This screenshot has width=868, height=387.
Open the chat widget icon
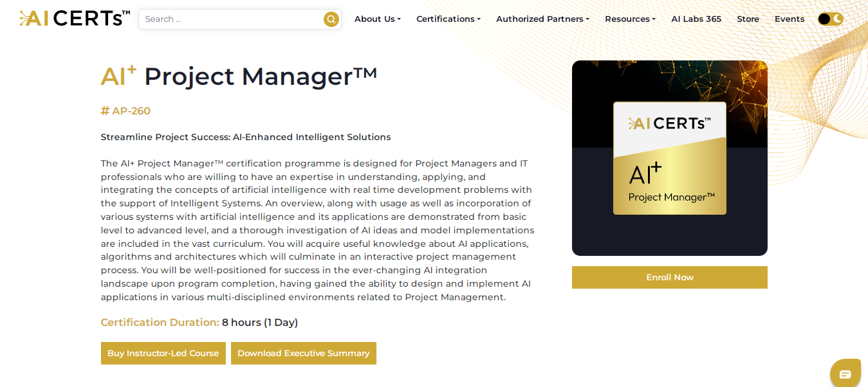tap(845, 373)
